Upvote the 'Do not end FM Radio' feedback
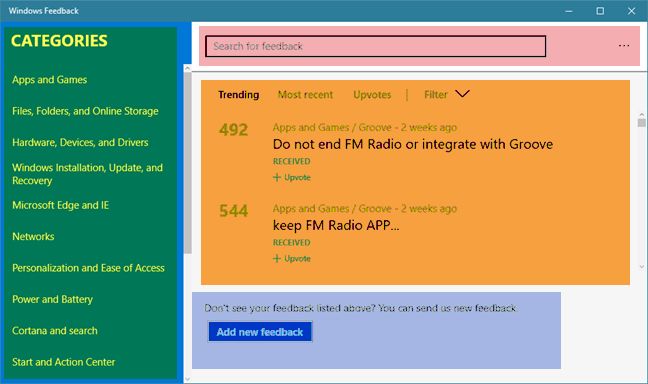Screen dimensions: 648x384 [x=292, y=177]
